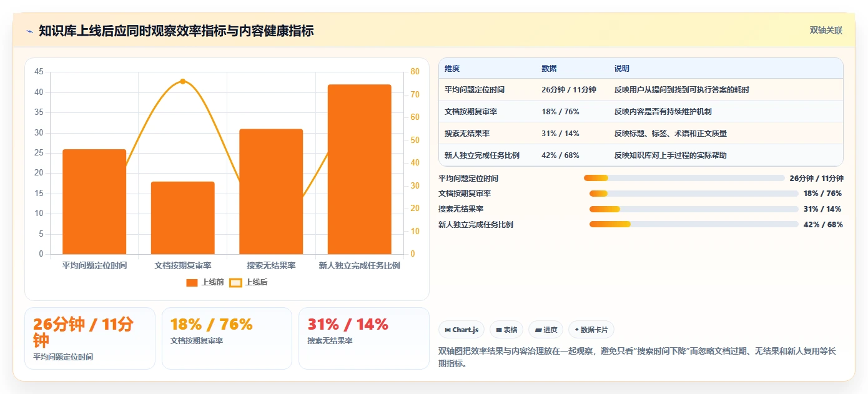
Task: Click x-axis label 新人独立完成任务比例
Action: coord(360,265)
